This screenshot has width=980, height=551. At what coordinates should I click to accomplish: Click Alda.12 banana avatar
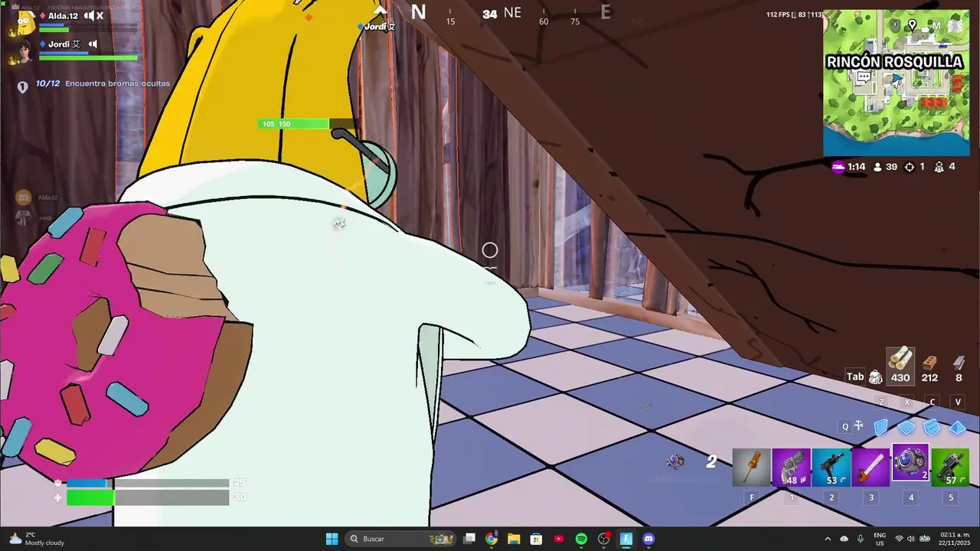(x=24, y=23)
